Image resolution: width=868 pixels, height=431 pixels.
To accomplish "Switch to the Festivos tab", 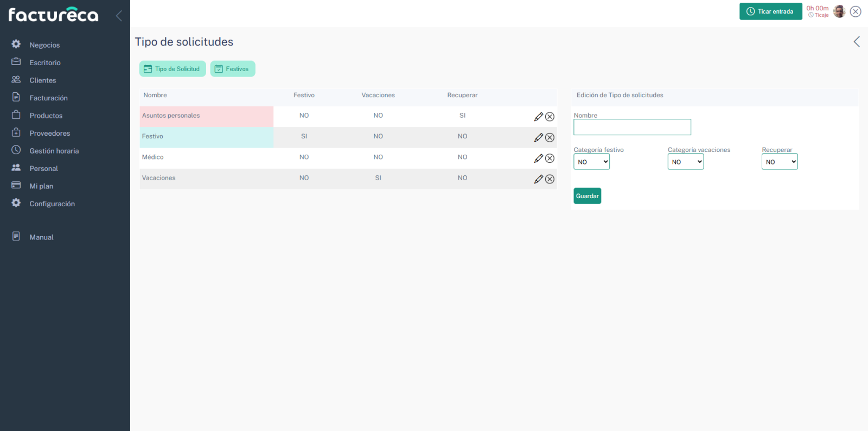I will click(x=232, y=69).
